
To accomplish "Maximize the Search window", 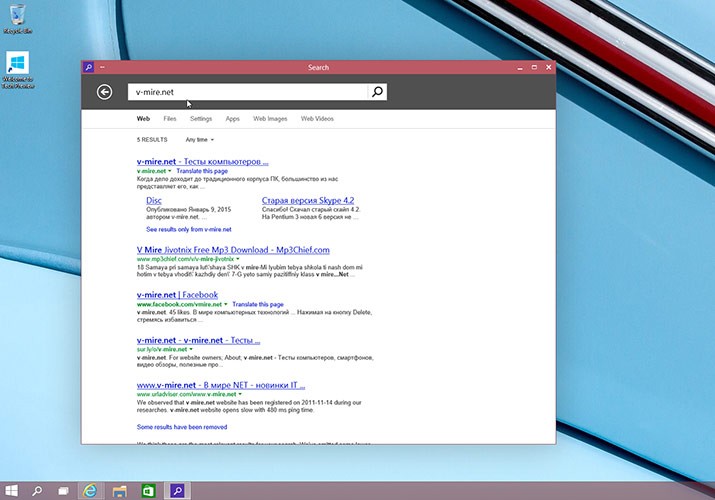I will [x=534, y=67].
